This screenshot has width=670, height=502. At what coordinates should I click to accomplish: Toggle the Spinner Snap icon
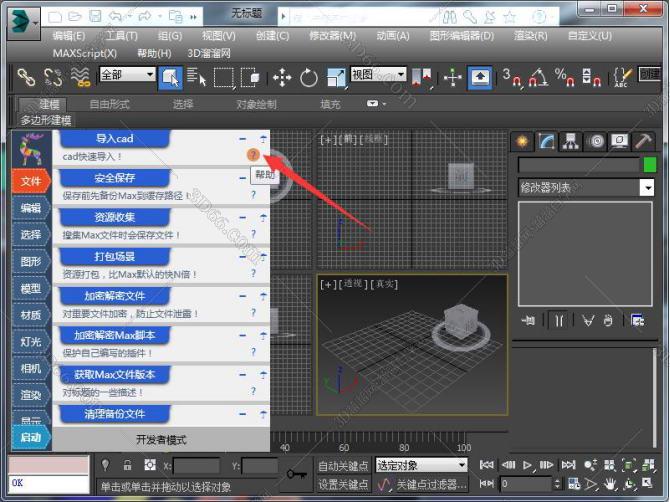591,77
